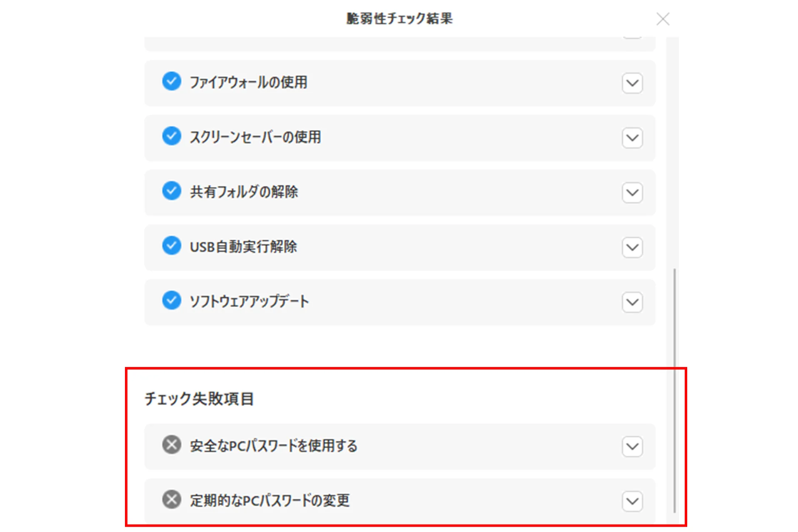Click the blue check icon beside ファイアウォールの使用
The height and width of the screenshot is (532, 798).
171,81
